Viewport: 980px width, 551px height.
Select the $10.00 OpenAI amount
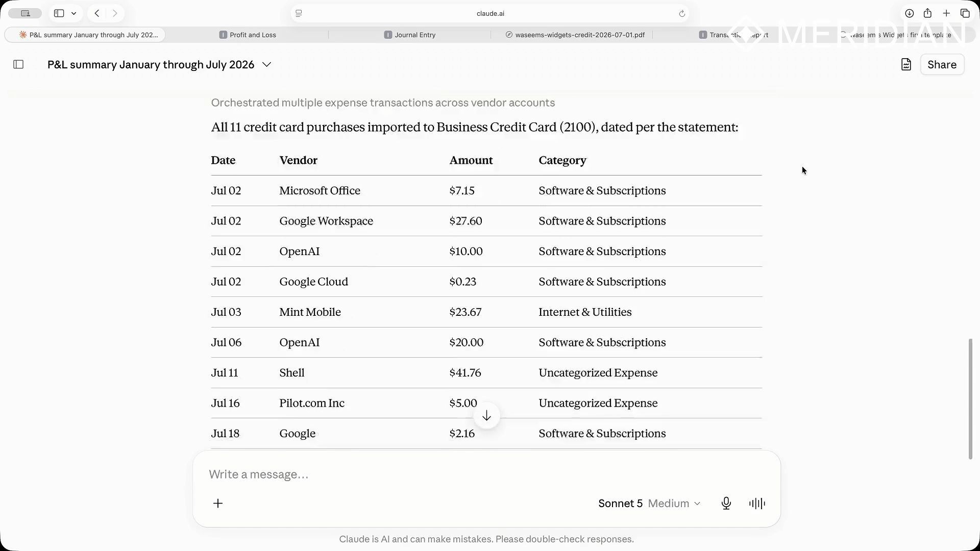tap(465, 252)
